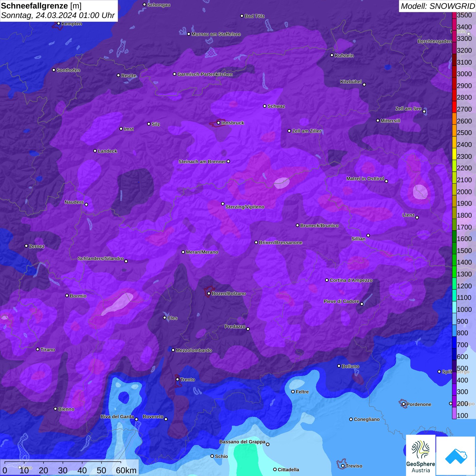Viewport: 476px width, 476px height.
Task: Click the Pieve di Cadore label
Action: (x=341, y=301)
